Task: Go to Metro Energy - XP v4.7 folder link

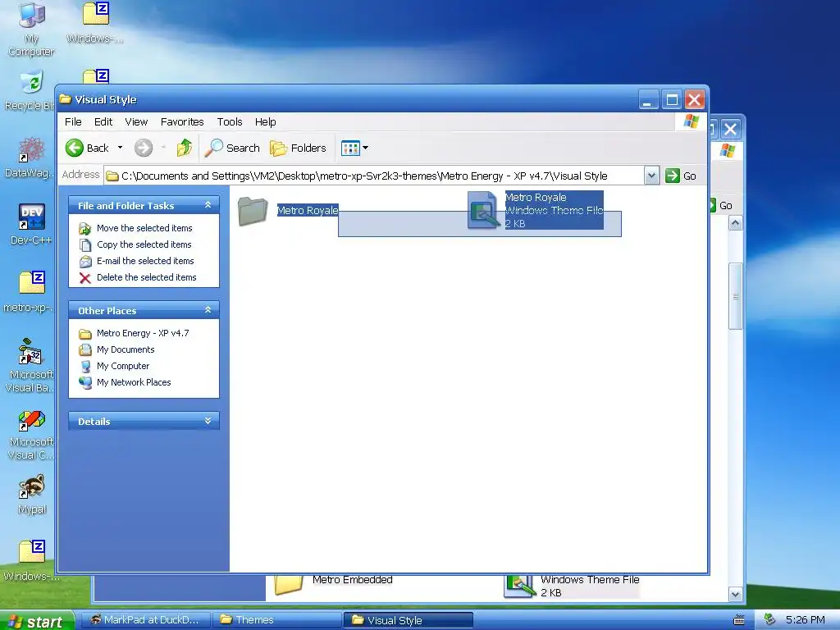Action: (143, 333)
